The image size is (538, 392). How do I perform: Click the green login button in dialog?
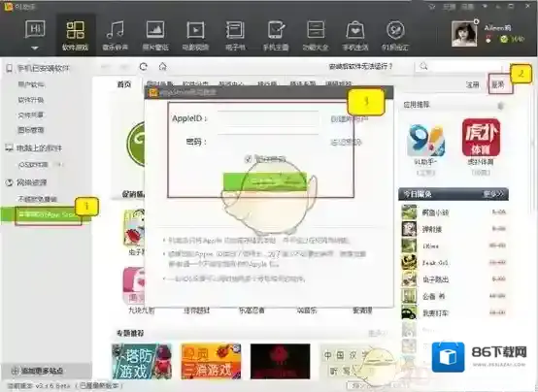pos(264,181)
